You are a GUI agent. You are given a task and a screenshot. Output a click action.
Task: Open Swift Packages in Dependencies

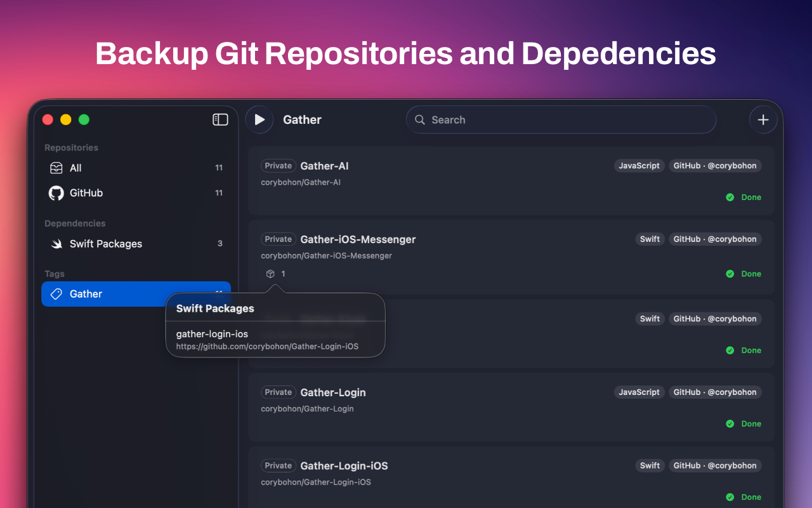pos(136,243)
